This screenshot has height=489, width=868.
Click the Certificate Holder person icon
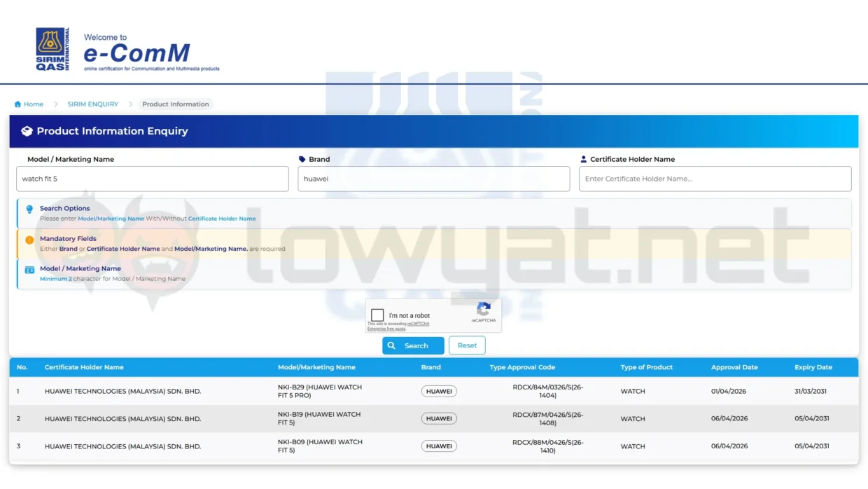584,159
